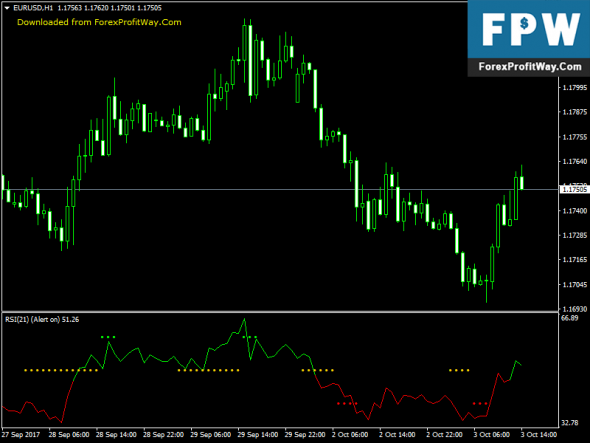Click the red dots near 2 Oct 06:00
Viewport: 590px width, 443px height.
click(x=347, y=403)
